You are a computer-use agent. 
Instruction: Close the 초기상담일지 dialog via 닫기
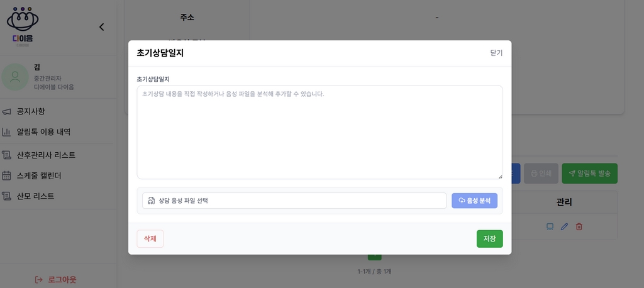tap(496, 53)
